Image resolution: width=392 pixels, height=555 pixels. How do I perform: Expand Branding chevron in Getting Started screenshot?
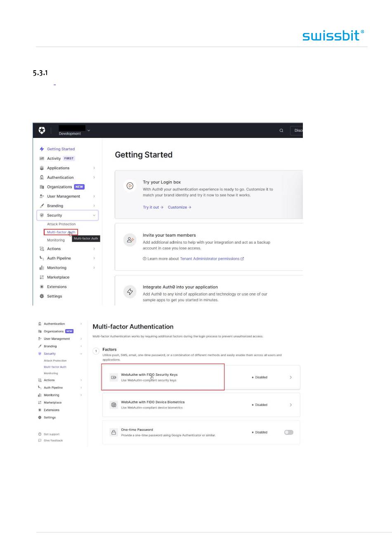(94, 206)
